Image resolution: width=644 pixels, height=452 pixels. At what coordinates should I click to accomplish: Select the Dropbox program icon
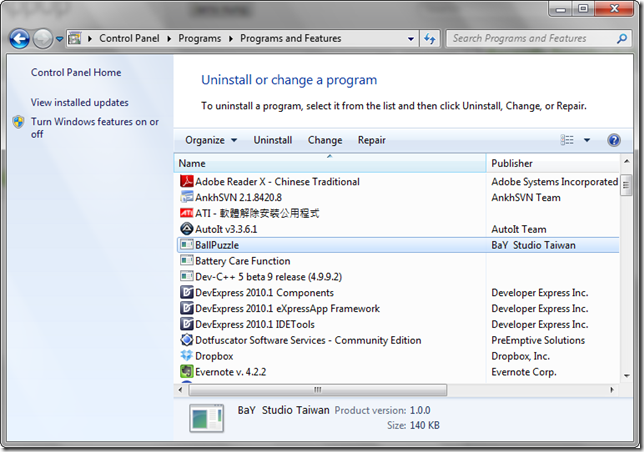click(x=187, y=356)
